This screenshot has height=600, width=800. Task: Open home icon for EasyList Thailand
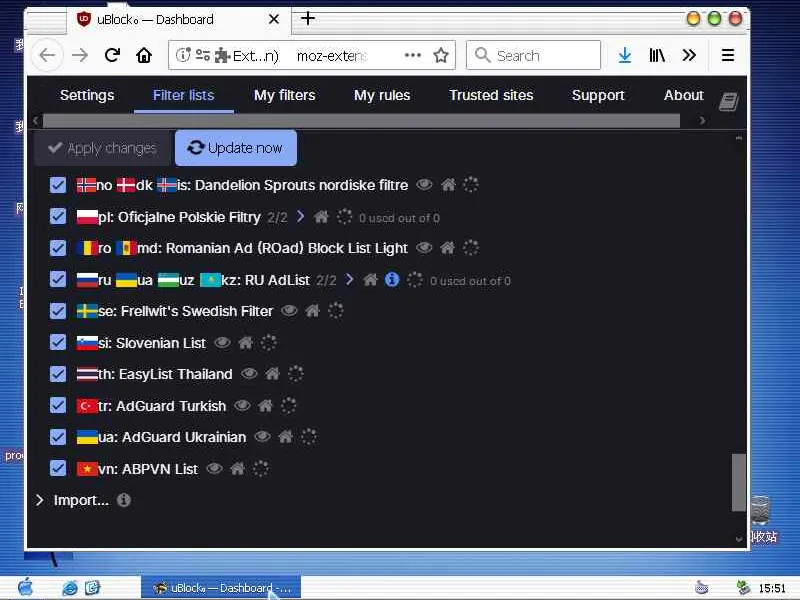(x=272, y=374)
